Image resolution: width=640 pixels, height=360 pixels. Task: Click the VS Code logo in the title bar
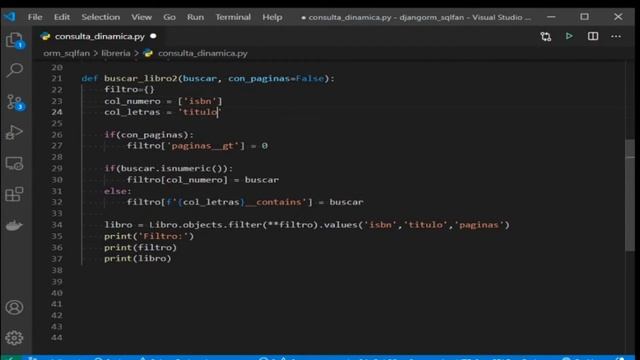(10, 17)
